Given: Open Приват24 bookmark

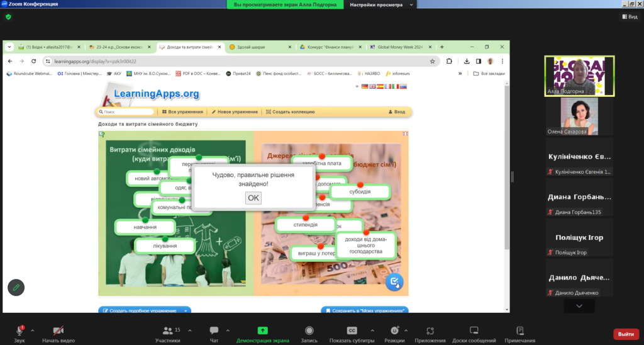Looking at the screenshot, I should coord(238,74).
